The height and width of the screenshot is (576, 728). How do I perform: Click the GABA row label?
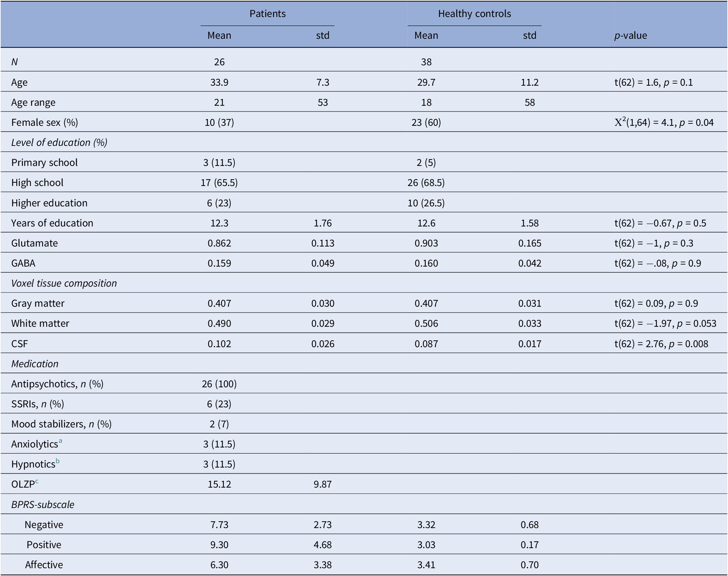pyautogui.click(x=23, y=263)
